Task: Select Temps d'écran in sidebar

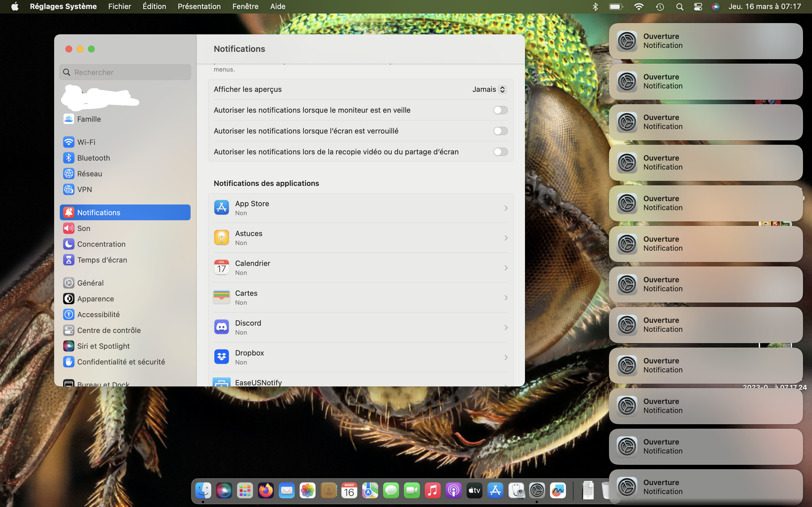Action: click(x=102, y=259)
